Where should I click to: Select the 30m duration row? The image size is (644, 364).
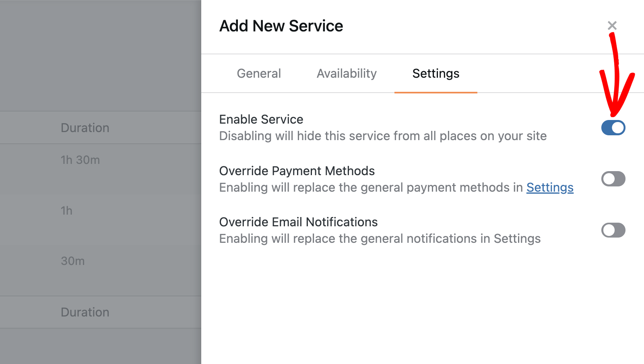pyautogui.click(x=72, y=261)
